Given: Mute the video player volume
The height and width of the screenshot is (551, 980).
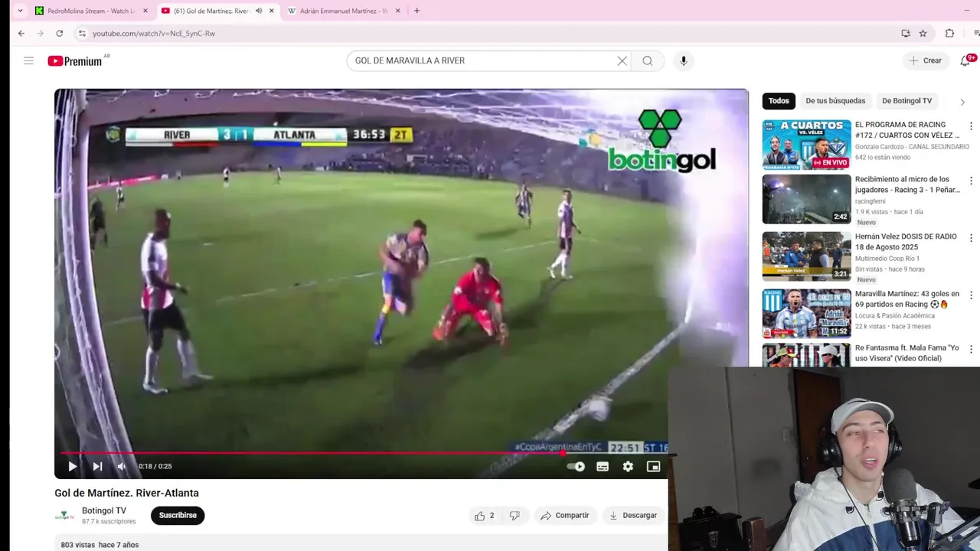Looking at the screenshot, I should (x=121, y=466).
